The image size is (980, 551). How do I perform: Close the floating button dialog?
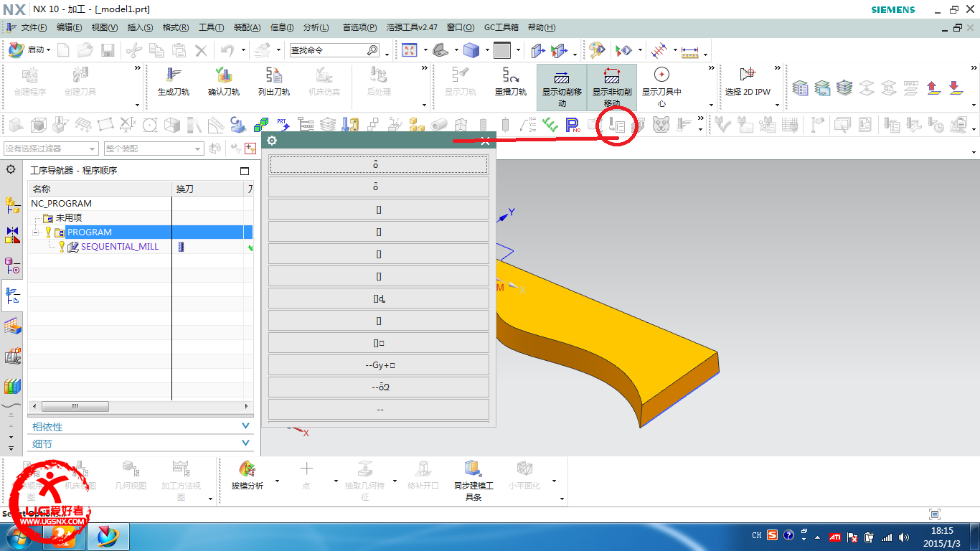[486, 141]
